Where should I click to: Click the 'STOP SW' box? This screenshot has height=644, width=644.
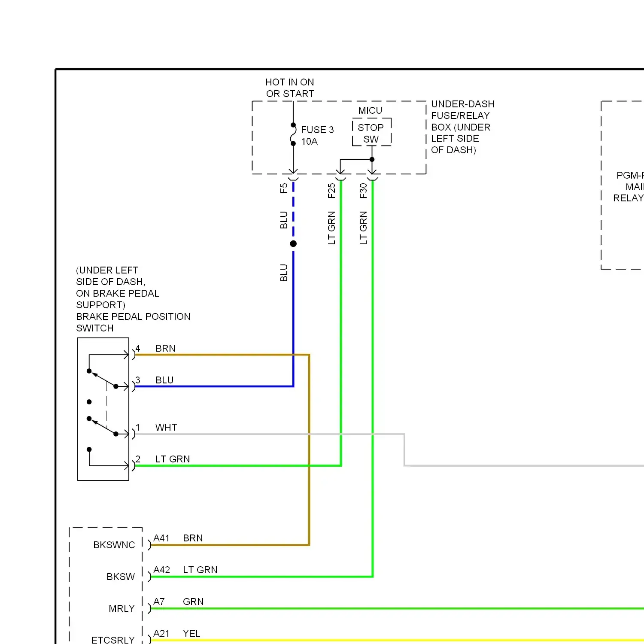(371, 132)
